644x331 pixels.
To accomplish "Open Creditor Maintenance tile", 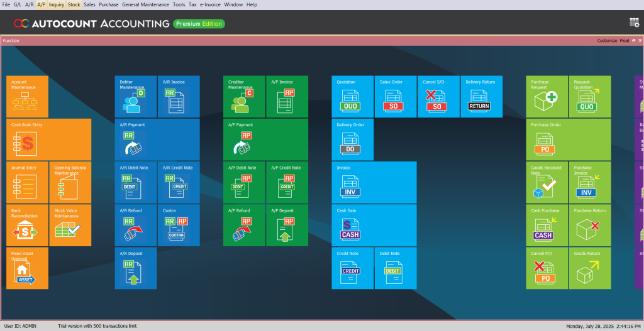I will [x=244, y=97].
